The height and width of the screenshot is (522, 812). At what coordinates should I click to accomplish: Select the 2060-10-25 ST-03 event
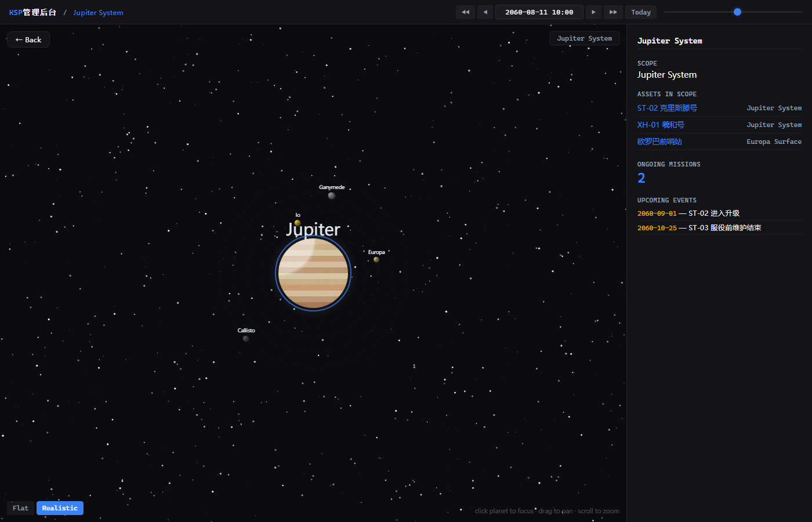coord(719,228)
